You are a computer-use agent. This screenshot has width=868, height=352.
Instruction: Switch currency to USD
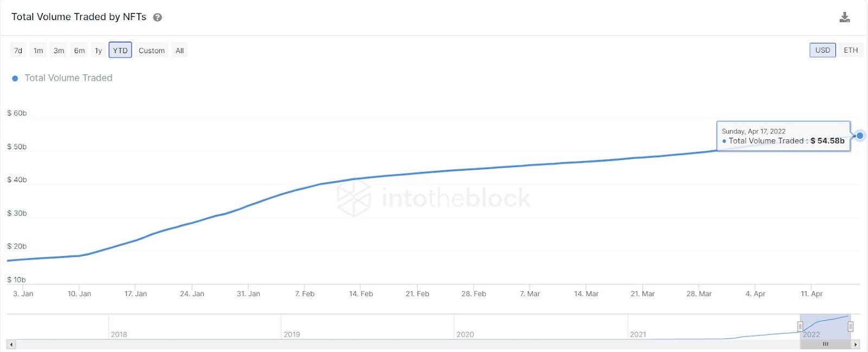822,50
